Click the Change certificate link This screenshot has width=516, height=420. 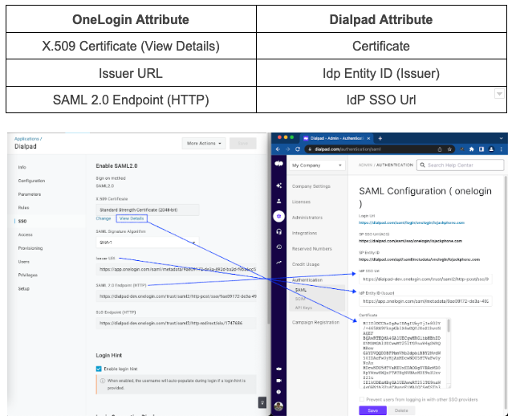pos(104,218)
